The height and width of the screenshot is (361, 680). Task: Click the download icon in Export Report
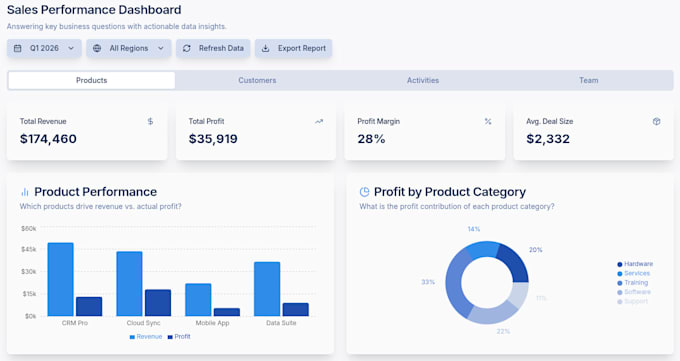265,48
